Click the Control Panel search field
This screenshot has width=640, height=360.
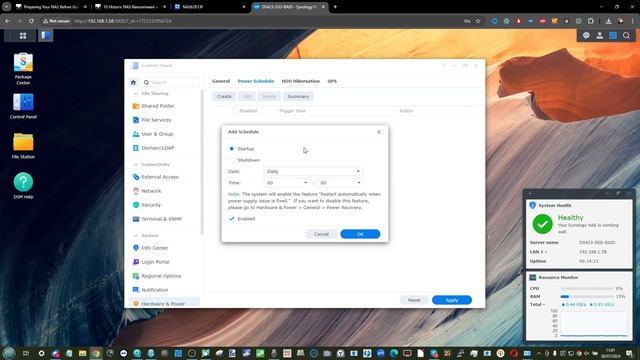[171, 82]
